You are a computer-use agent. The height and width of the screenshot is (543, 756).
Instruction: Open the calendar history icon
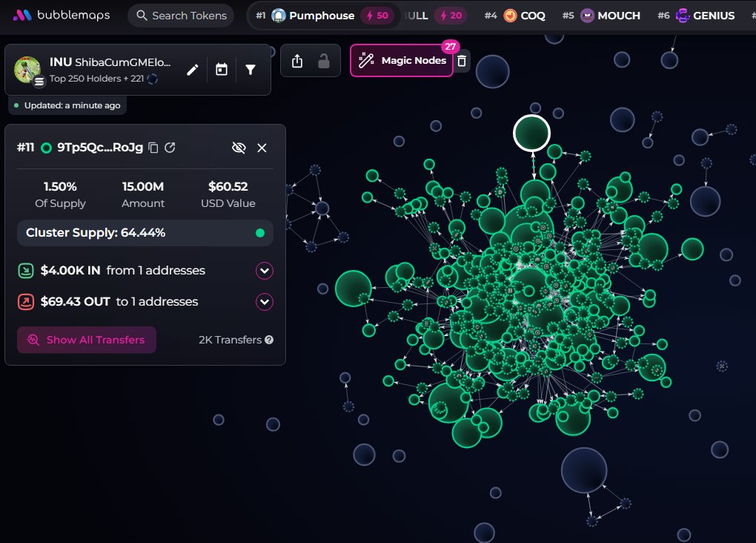(221, 70)
